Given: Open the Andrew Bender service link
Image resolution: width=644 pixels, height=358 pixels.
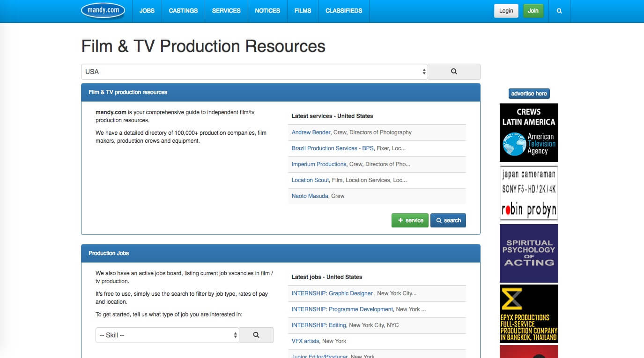Looking at the screenshot, I should click(x=311, y=132).
